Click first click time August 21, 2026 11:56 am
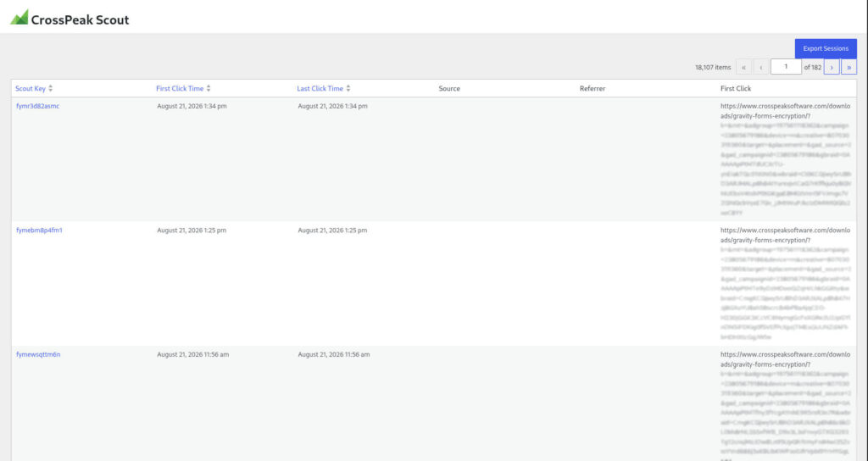This screenshot has height=461, width=868. point(192,355)
